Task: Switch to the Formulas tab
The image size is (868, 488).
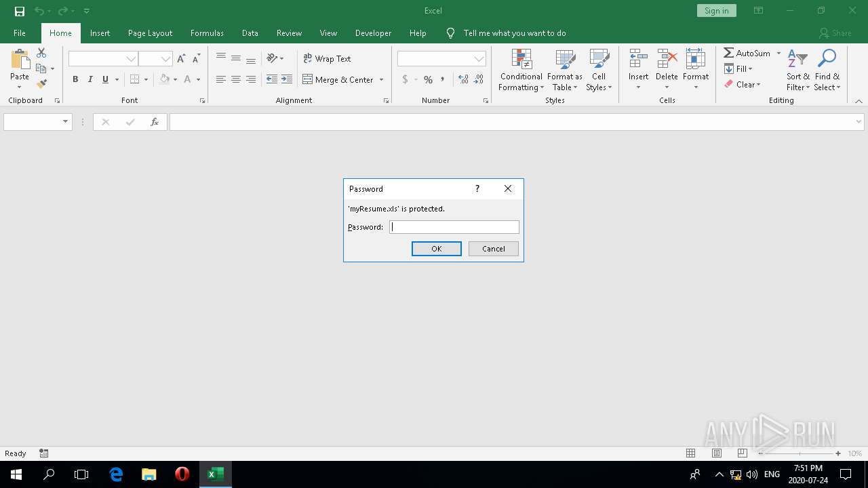Action: coord(207,33)
